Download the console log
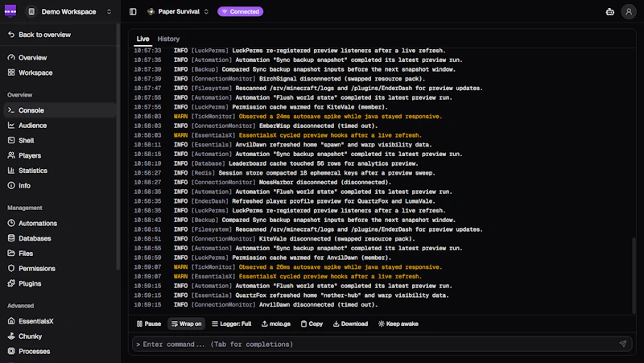This screenshot has width=644, height=363. [x=350, y=324]
